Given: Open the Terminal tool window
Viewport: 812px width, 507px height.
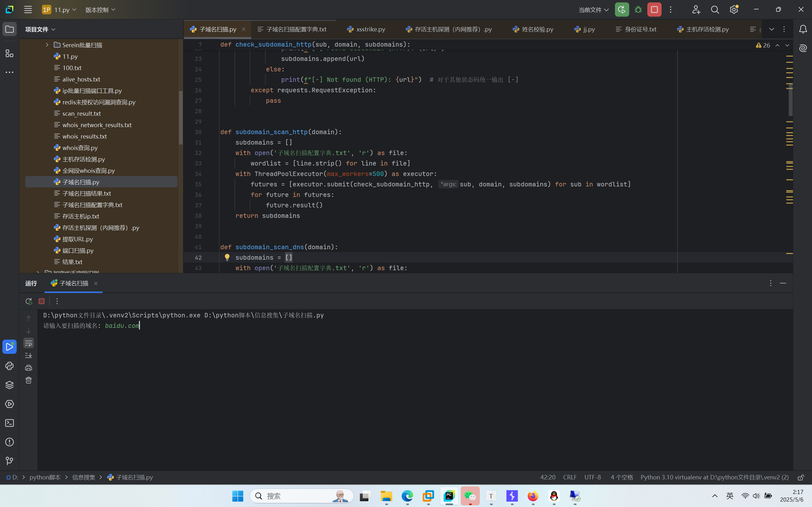Looking at the screenshot, I should click(10, 423).
